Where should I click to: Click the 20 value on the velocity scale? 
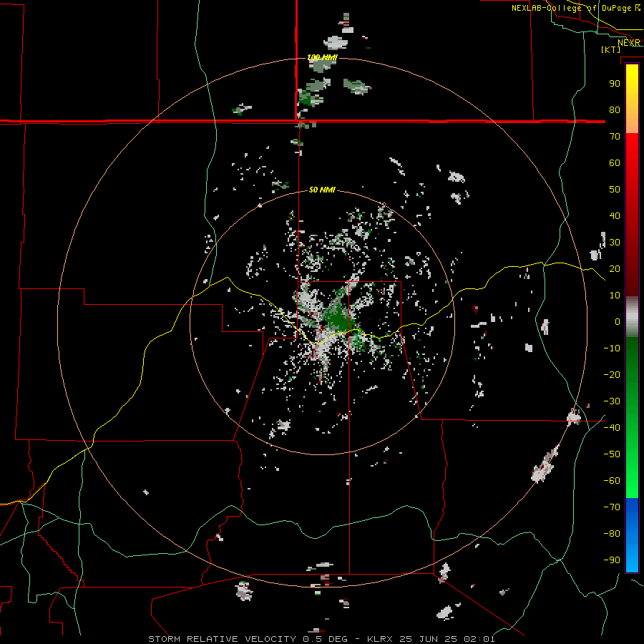coord(615,268)
